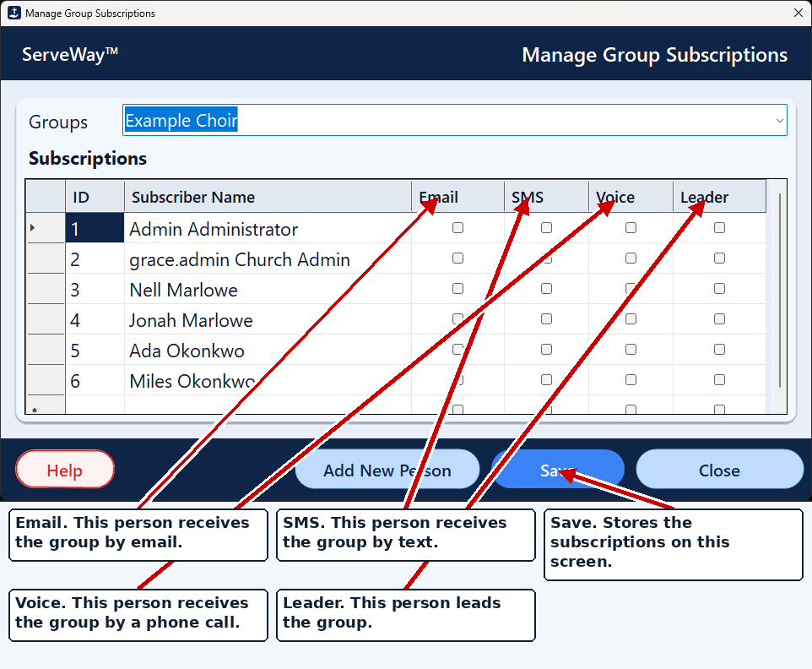Mark Ada Okonkwo as Leader
The height and width of the screenshot is (669, 812).
[x=719, y=349]
